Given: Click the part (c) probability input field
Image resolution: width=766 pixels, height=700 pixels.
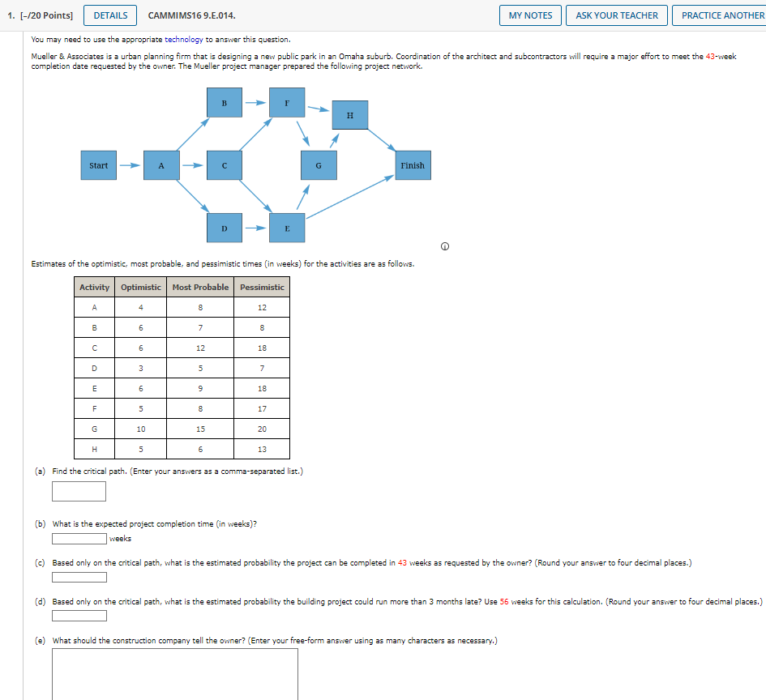Looking at the screenshot, I should [79, 577].
